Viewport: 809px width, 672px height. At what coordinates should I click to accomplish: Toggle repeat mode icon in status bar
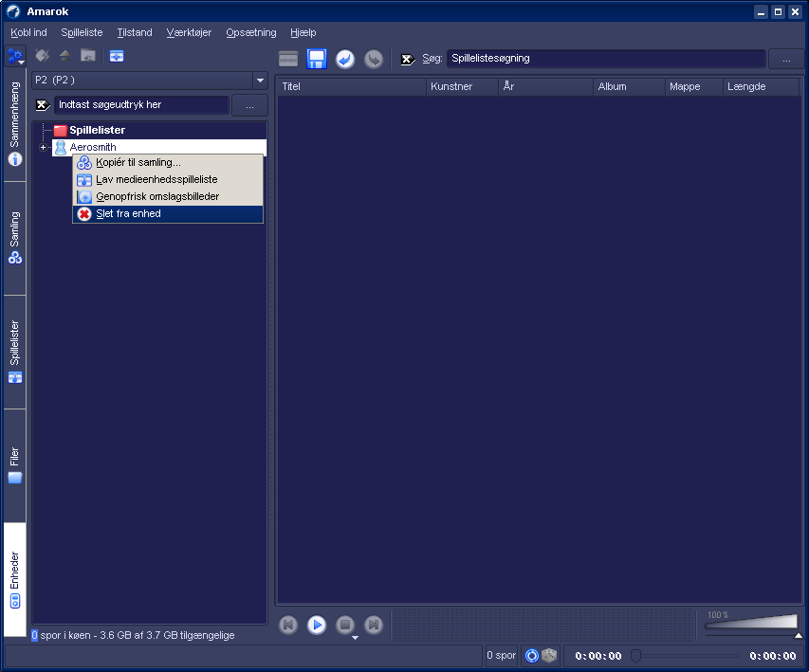(x=532, y=656)
